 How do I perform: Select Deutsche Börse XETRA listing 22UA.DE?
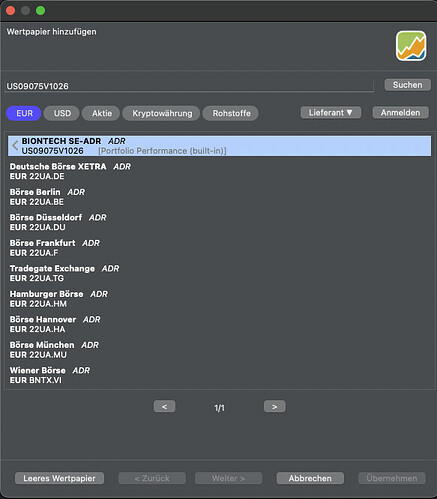pyautogui.click(x=219, y=171)
